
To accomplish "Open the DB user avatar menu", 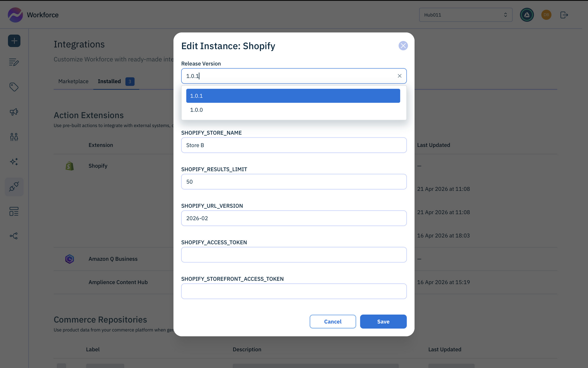I will (x=546, y=14).
